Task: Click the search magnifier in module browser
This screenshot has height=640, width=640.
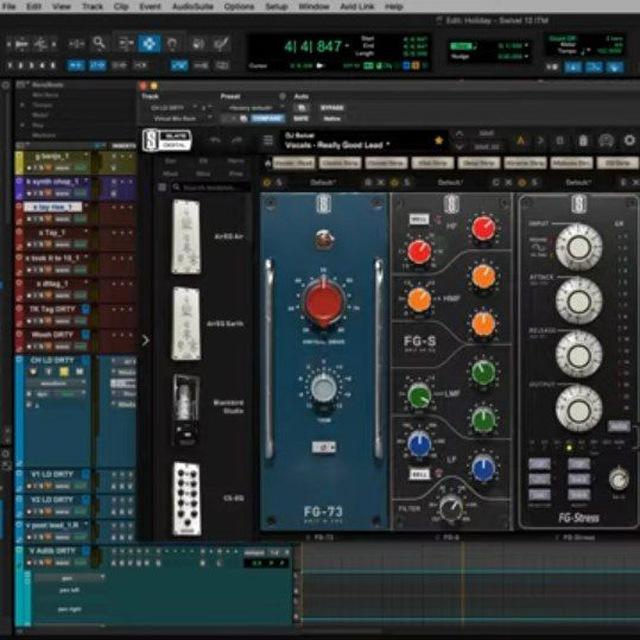Action: pos(176,187)
